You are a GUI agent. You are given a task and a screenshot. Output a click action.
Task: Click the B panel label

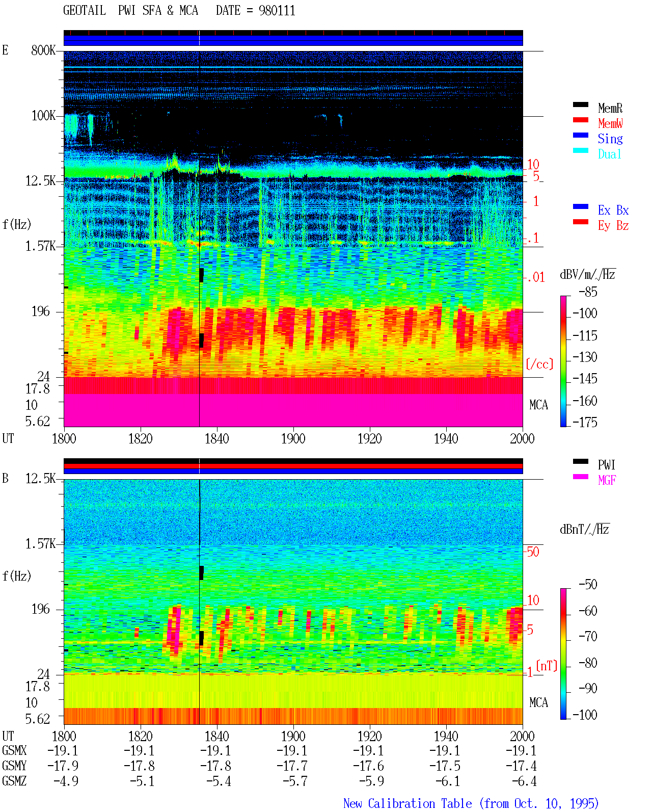[x=6, y=479]
